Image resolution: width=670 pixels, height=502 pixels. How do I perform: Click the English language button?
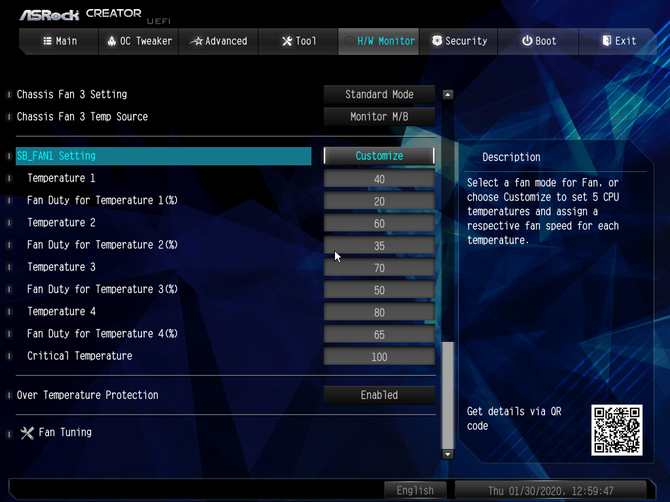coord(415,490)
